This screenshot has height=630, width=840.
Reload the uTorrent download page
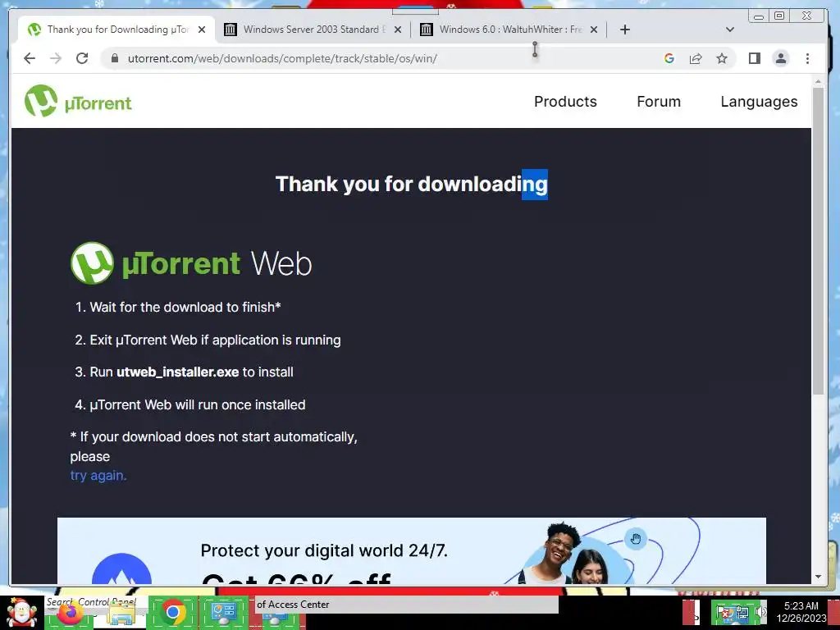(x=82, y=58)
